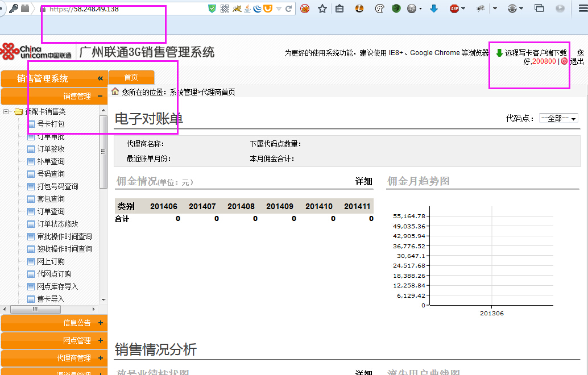Click the URL field showing 58.248.49.138
The image size is (588, 375).
(x=127, y=9)
